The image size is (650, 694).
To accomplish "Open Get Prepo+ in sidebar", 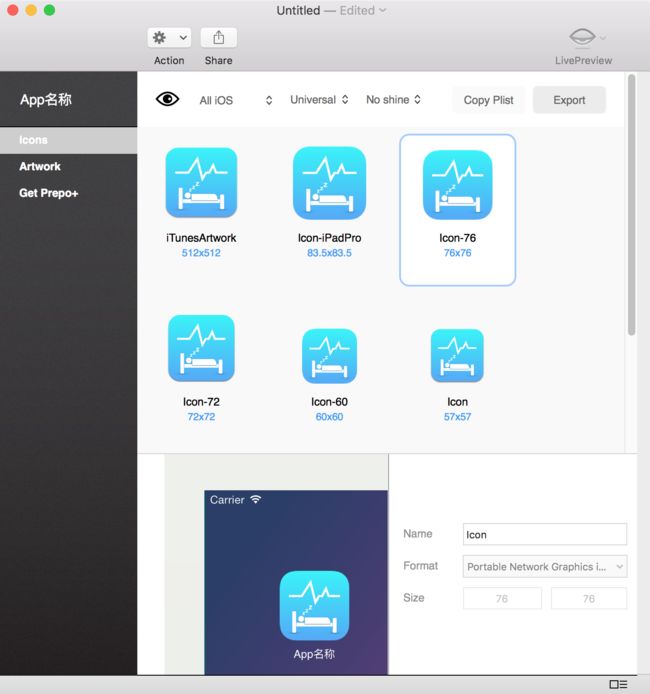I will (x=69, y=193).
